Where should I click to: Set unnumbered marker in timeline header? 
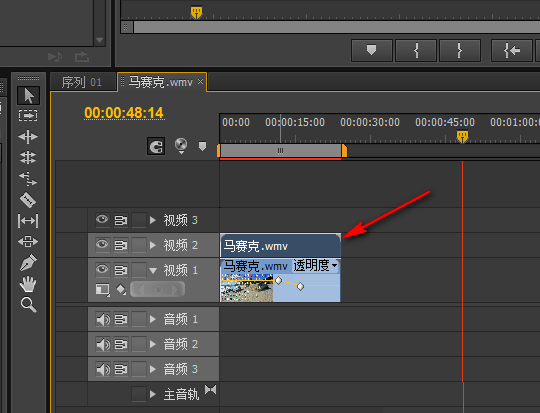(202, 146)
